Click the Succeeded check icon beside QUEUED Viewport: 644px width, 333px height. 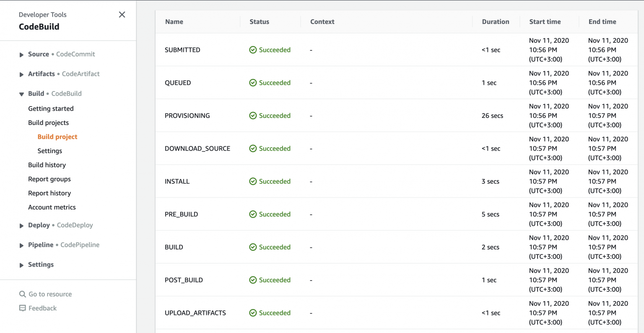[x=253, y=83]
